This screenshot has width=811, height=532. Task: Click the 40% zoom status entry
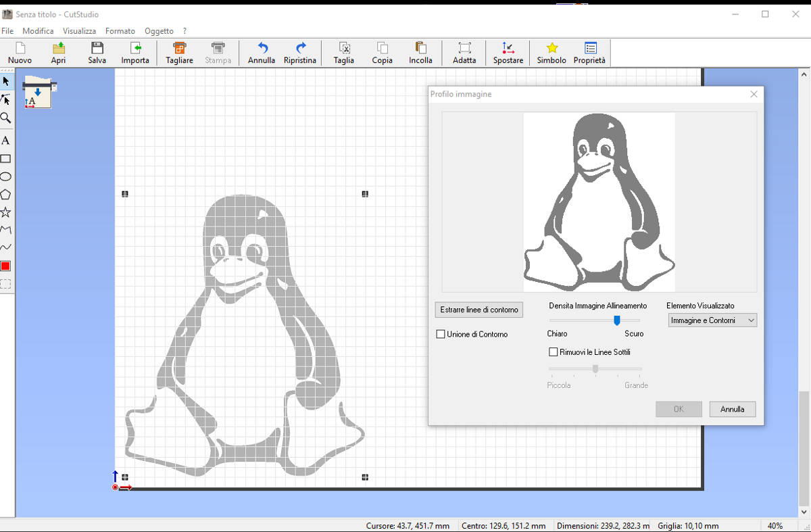pyautogui.click(x=775, y=525)
